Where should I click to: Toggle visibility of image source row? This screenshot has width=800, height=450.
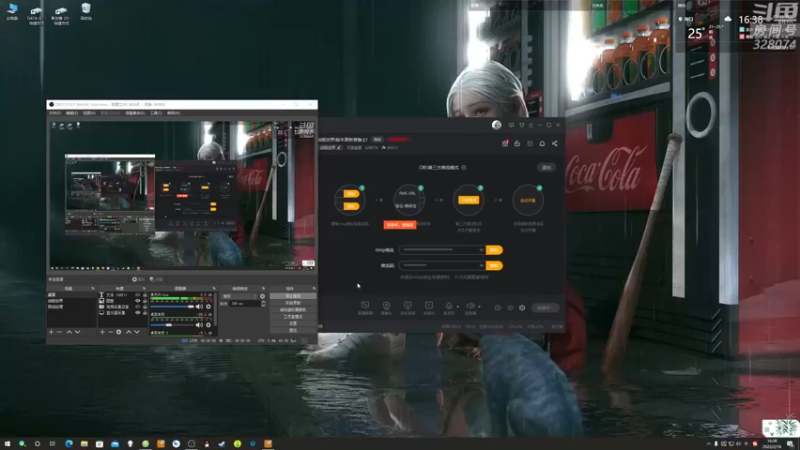(x=137, y=301)
